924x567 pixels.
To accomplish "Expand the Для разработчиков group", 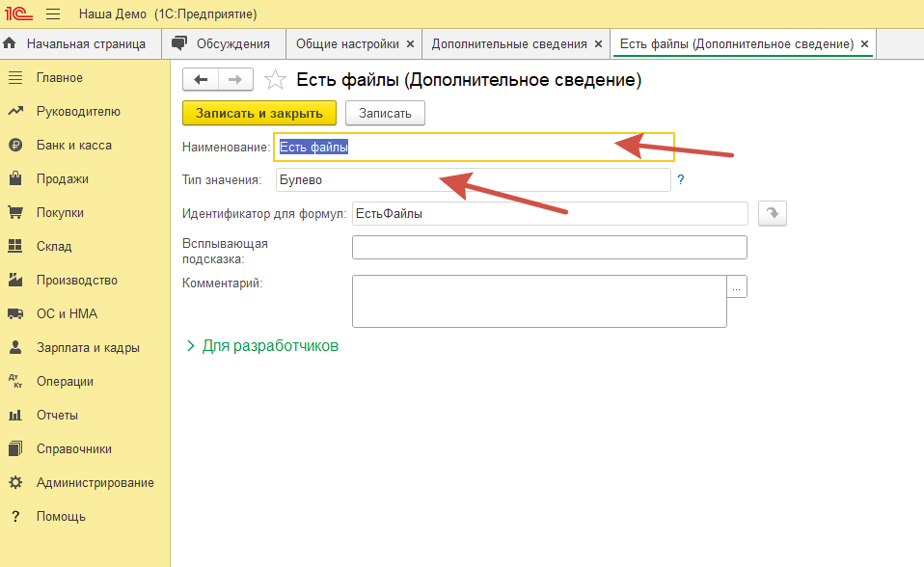I will tap(261, 345).
